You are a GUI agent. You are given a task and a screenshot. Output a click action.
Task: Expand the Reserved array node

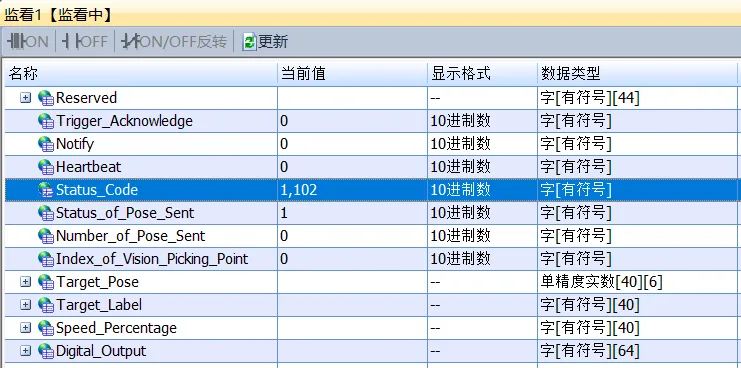(26, 98)
